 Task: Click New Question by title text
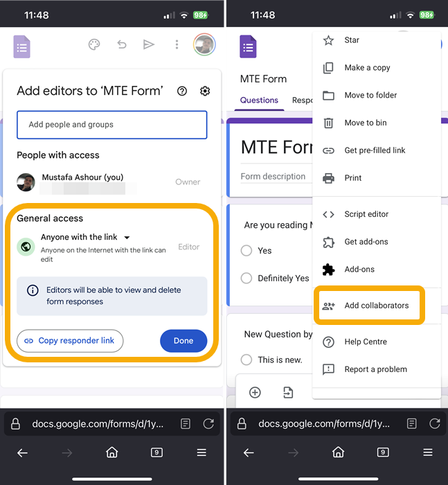pos(278,335)
